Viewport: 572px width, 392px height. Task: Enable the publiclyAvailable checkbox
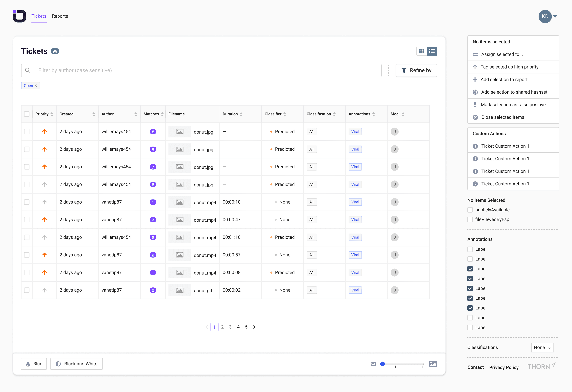coord(470,210)
